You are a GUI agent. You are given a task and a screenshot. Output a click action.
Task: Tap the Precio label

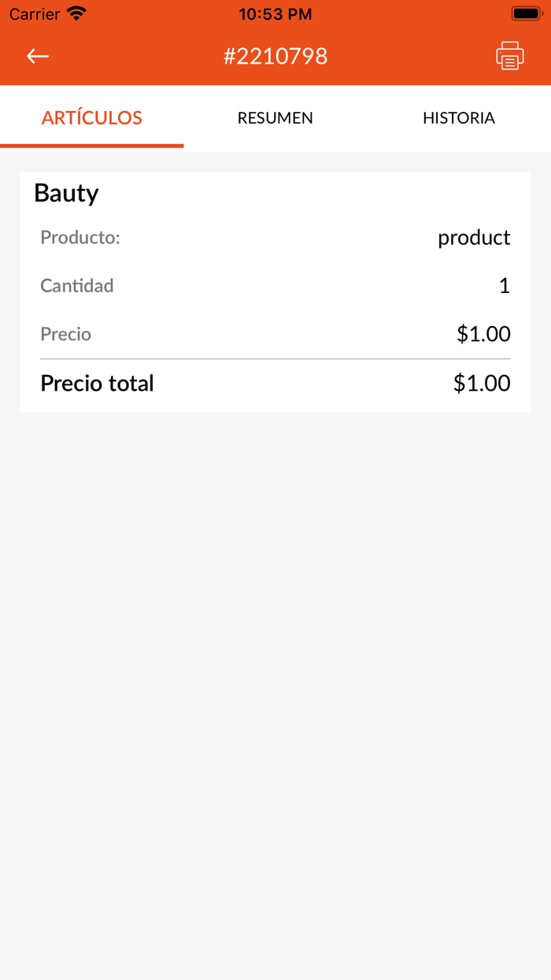tap(66, 334)
